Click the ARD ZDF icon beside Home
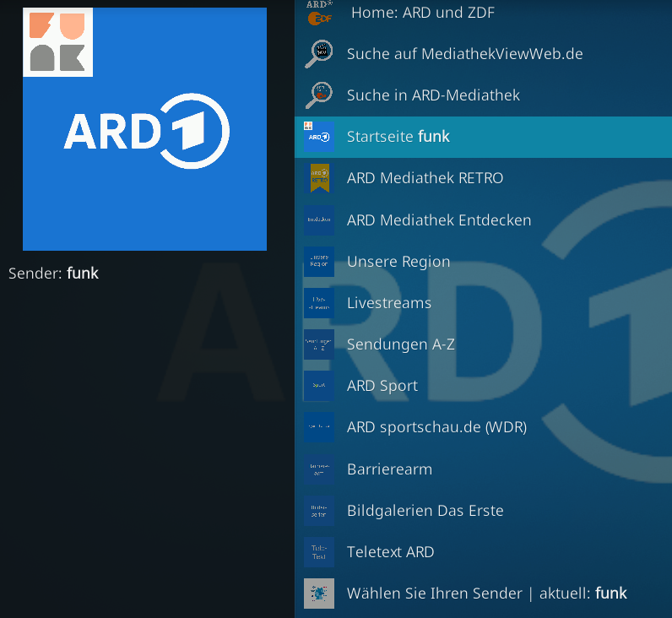This screenshot has width=672, height=618. click(319, 13)
